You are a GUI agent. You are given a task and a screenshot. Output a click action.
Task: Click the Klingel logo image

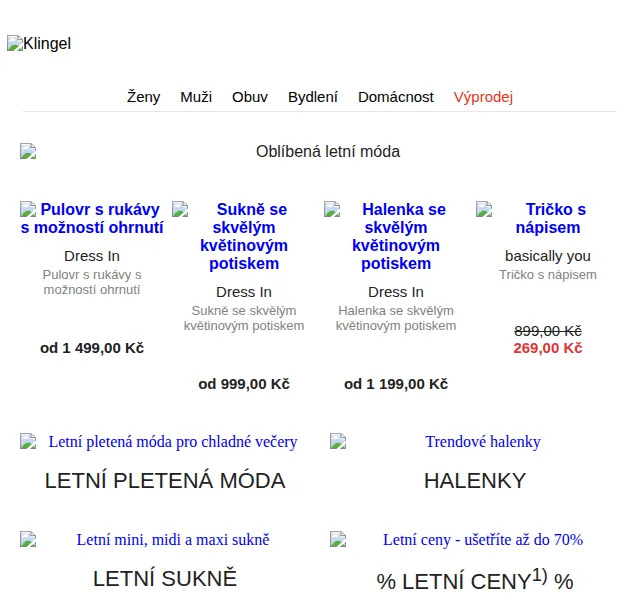point(39,43)
